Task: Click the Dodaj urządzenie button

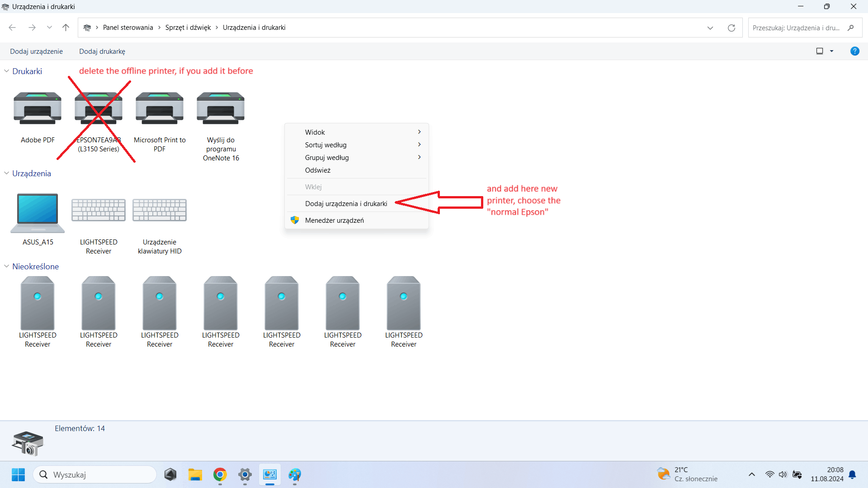Action: (37, 51)
